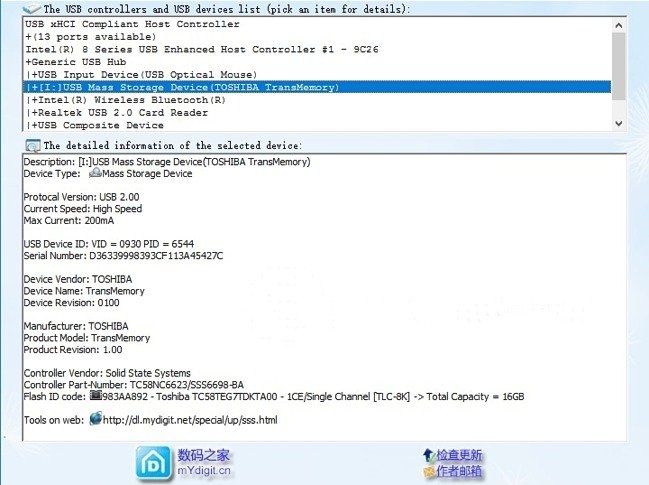Image resolution: width=649 pixels, height=485 pixels.
Task: Click the 'Max Current: 200mA' line
Action: pos(69,221)
